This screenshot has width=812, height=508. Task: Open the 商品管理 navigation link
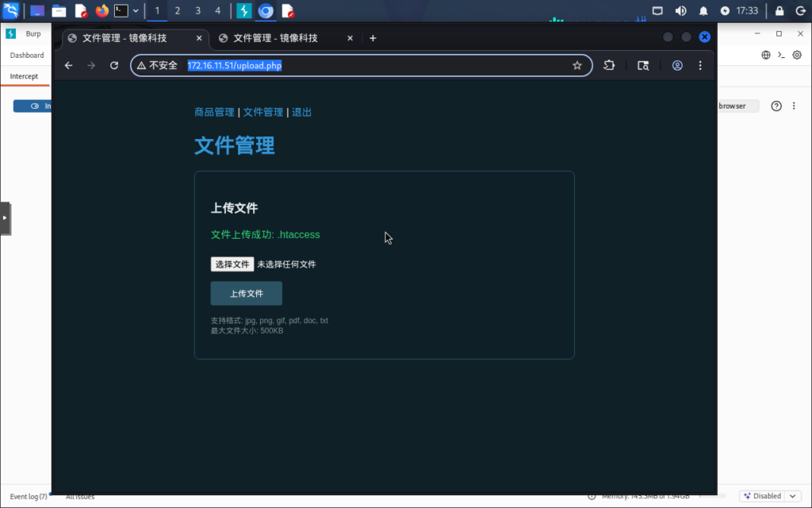click(x=214, y=113)
